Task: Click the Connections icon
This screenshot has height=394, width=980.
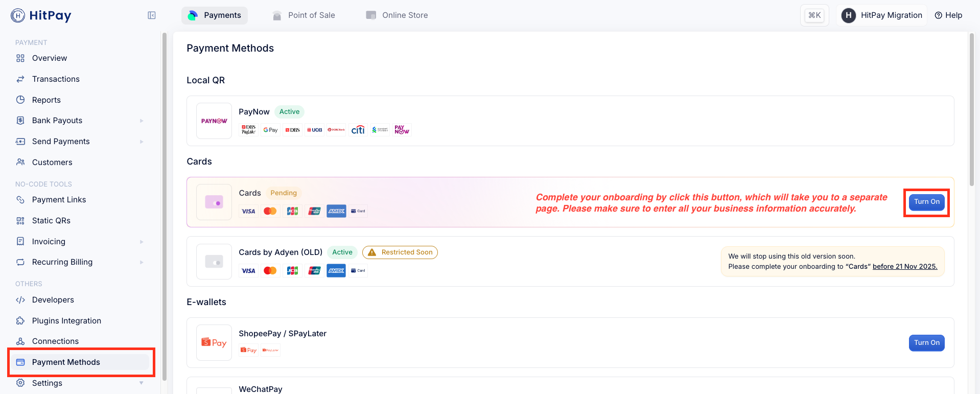Action: click(20, 341)
